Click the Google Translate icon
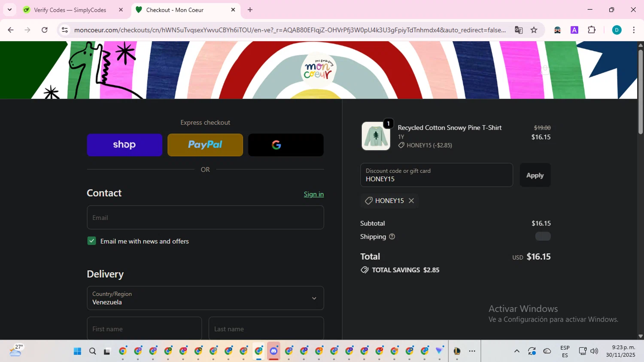The width and height of the screenshot is (644, 362). pos(519,30)
